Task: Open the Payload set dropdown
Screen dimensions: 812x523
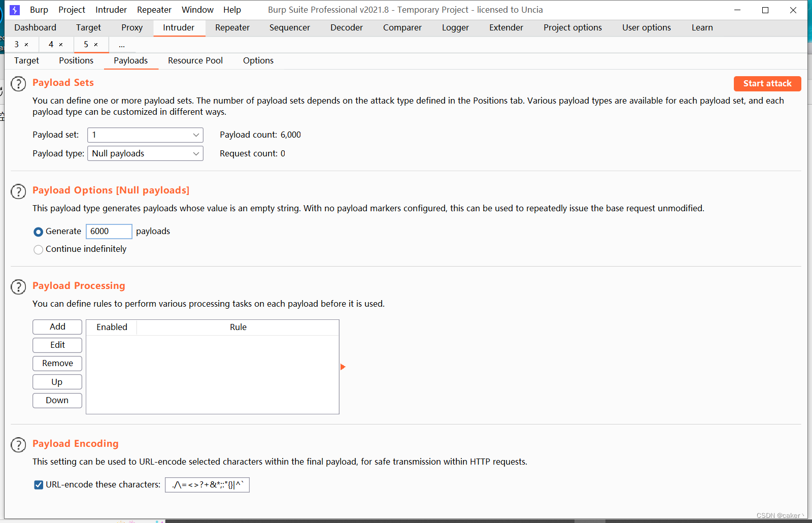Action: point(145,135)
